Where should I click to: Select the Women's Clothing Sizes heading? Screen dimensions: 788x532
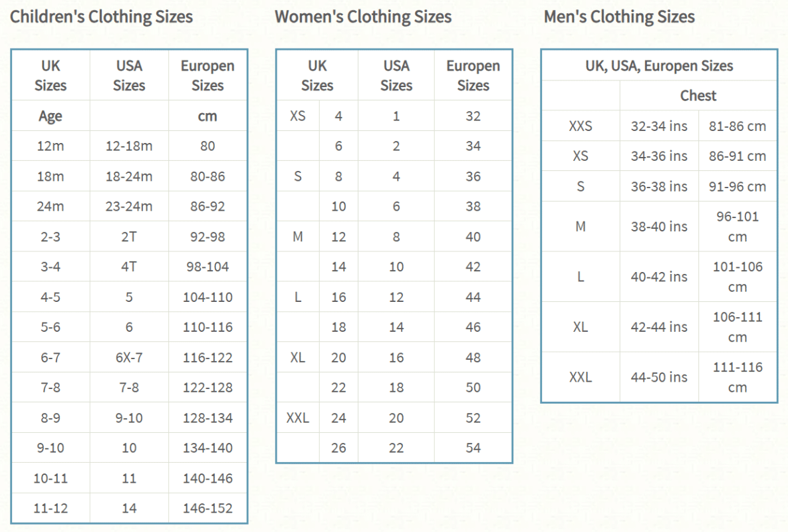coord(363,17)
